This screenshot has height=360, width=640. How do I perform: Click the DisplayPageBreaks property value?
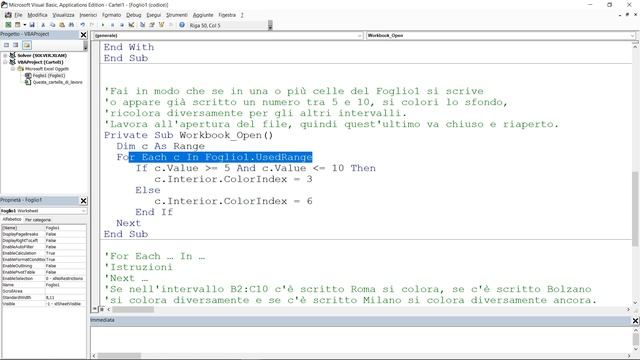click(65, 234)
